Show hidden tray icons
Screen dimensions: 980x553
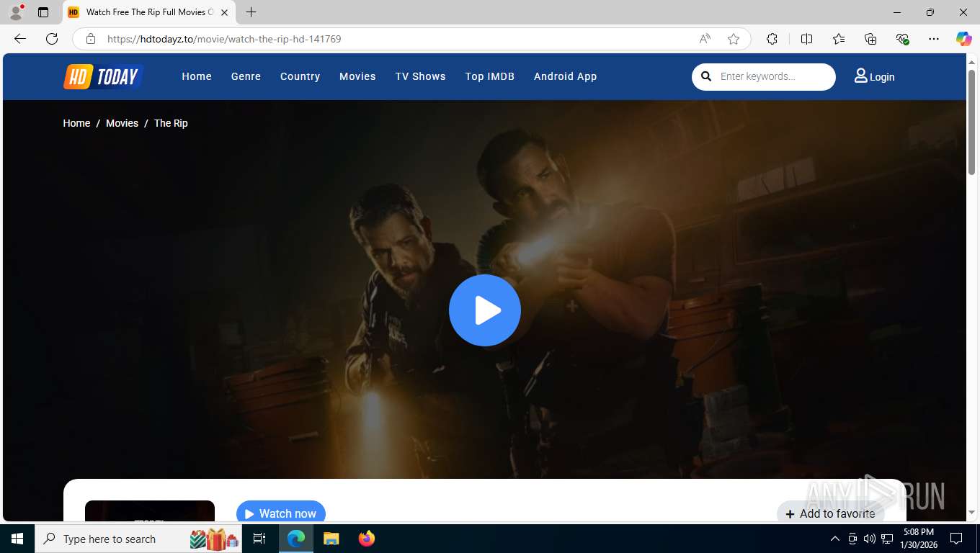(x=835, y=539)
